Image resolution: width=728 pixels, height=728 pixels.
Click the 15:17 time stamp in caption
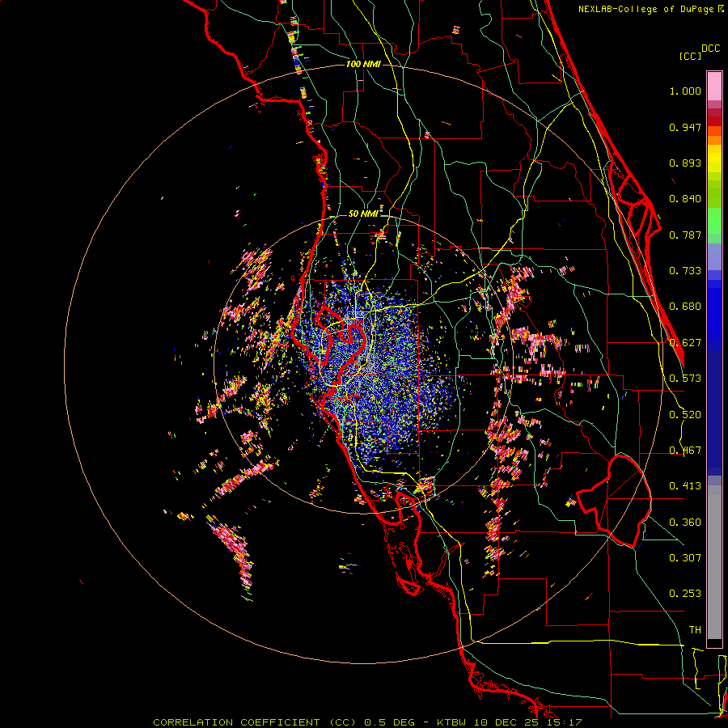point(563,722)
